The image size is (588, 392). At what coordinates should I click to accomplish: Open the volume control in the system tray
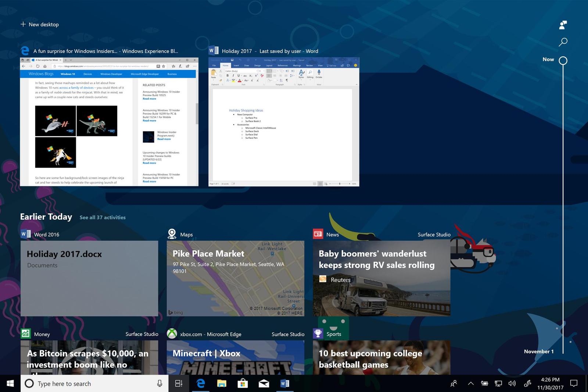(x=512, y=383)
